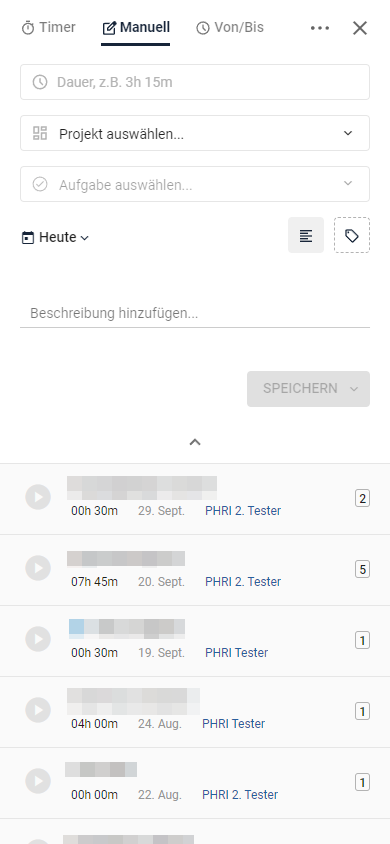Viewport: 390px width, 844px height.
Task: Resume the 22. Aug. entry timer
Action: 38,781
